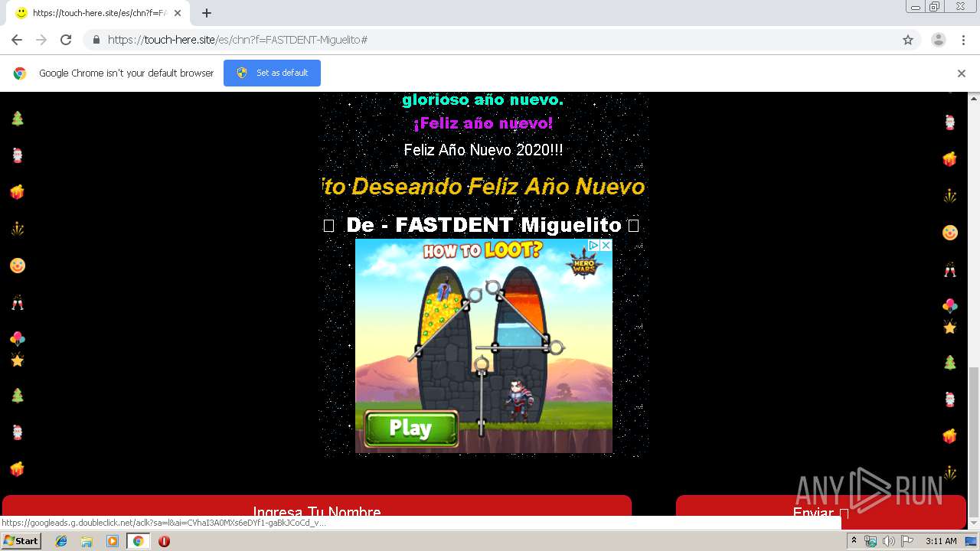980x551 pixels.
Task: Click 'Deseando Feliz Año Nuevo' marquee
Action: pyautogui.click(x=498, y=186)
